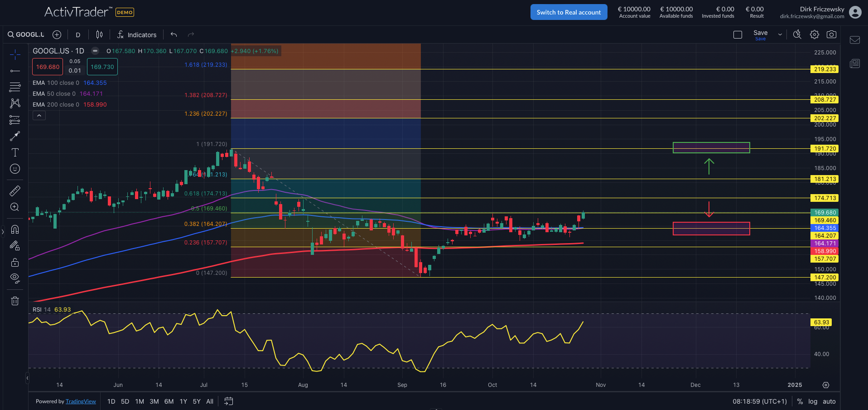This screenshot has width=868, height=410.
Task: Open the Save layout dropdown arrow
Action: click(780, 34)
